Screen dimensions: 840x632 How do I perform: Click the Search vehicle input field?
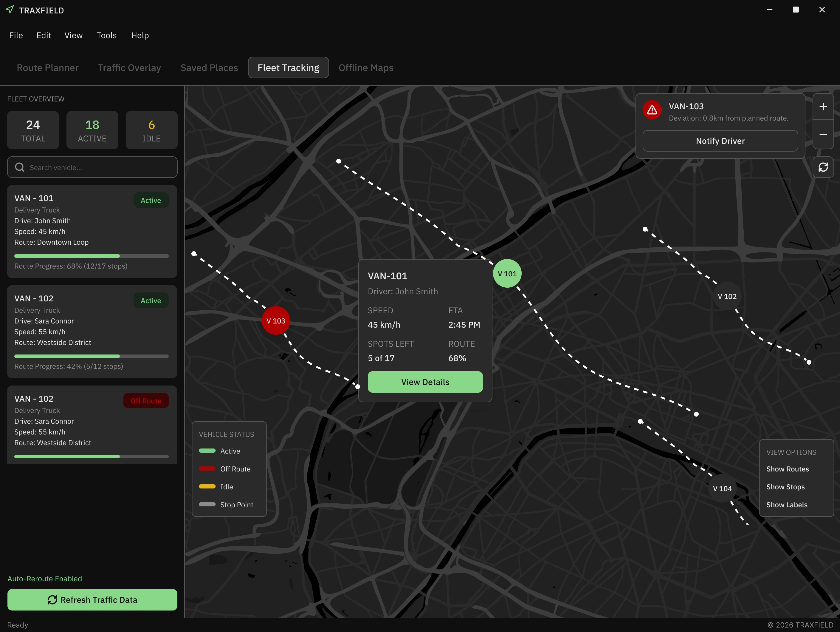[92, 168]
